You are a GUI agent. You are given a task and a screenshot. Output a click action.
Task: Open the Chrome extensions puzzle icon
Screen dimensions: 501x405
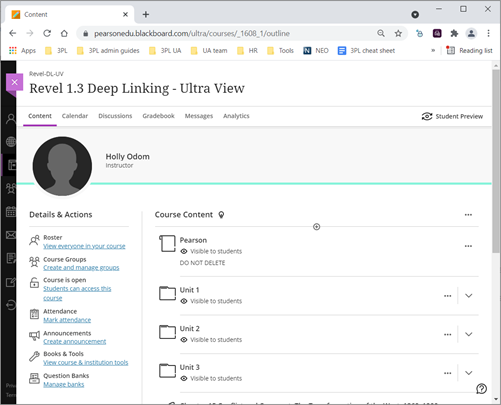454,33
